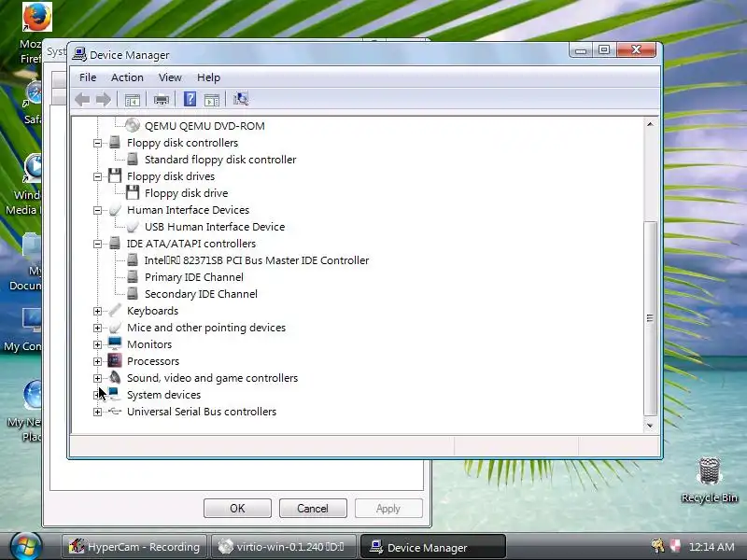Click the Windows Start orb
The width and height of the screenshot is (747, 560).
(26, 546)
